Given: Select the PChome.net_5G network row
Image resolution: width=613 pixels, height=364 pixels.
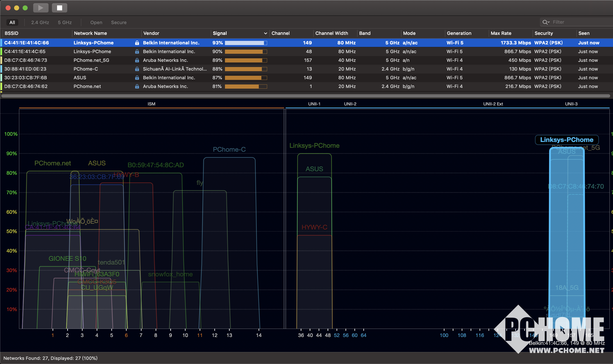Looking at the screenshot, I should [x=306, y=60].
